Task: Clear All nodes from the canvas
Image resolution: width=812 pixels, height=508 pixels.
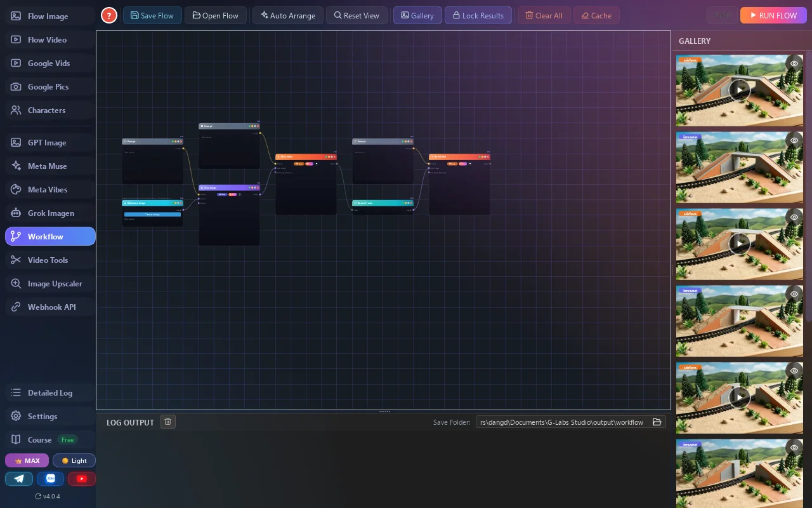Action: tap(544, 15)
